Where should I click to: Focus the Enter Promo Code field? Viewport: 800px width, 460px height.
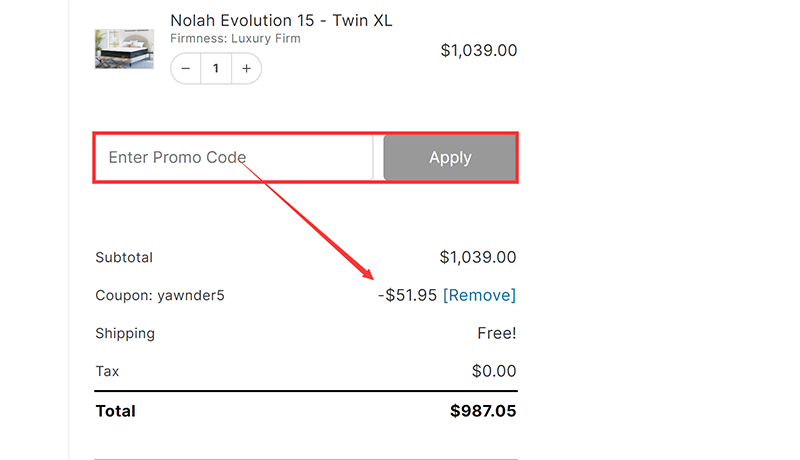point(235,157)
